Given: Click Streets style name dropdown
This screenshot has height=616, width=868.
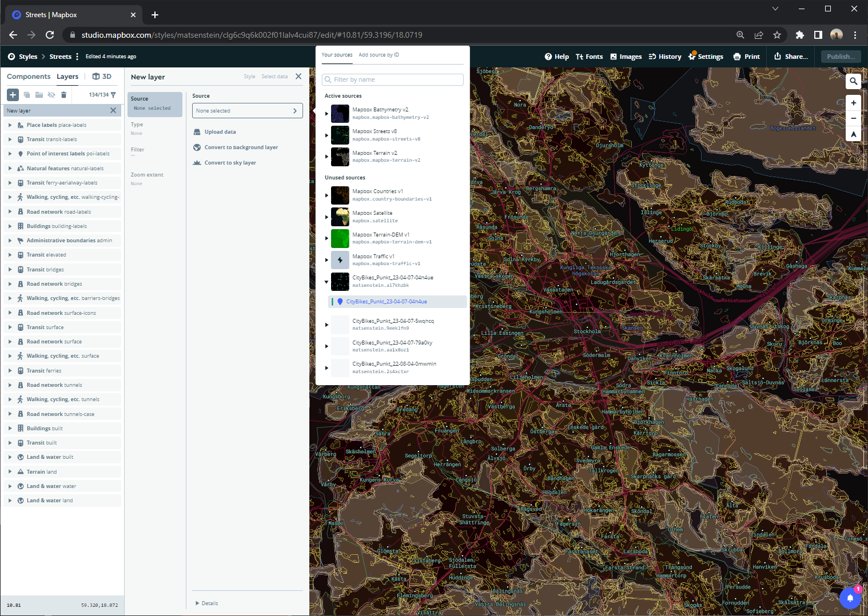Looking at the screenshot, I should coord(64,57).
